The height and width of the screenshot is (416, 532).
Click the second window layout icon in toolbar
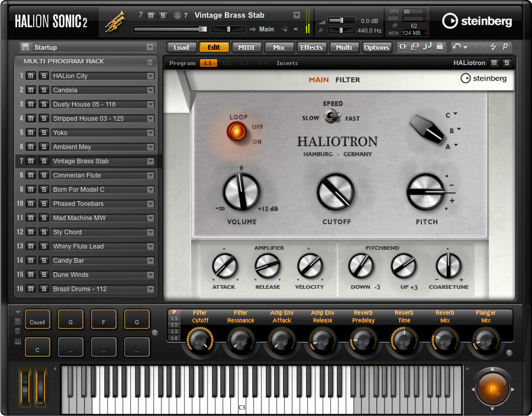[x=415, y=47]
